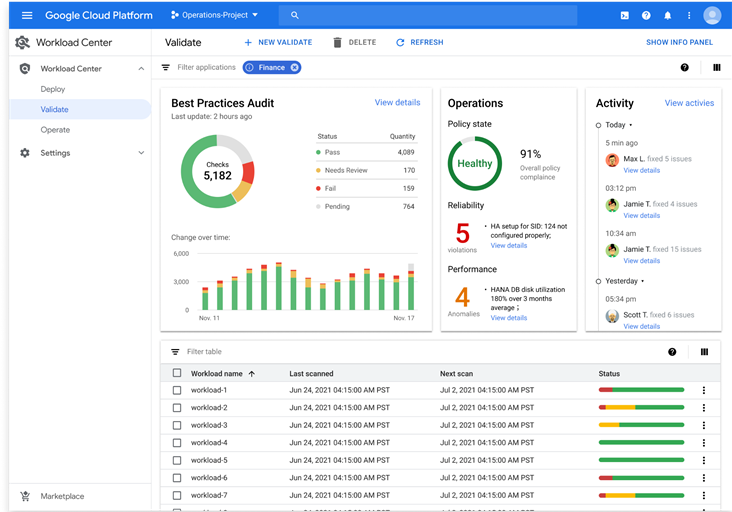
Task: Open column display options for workload table
Action: point(704,352)
